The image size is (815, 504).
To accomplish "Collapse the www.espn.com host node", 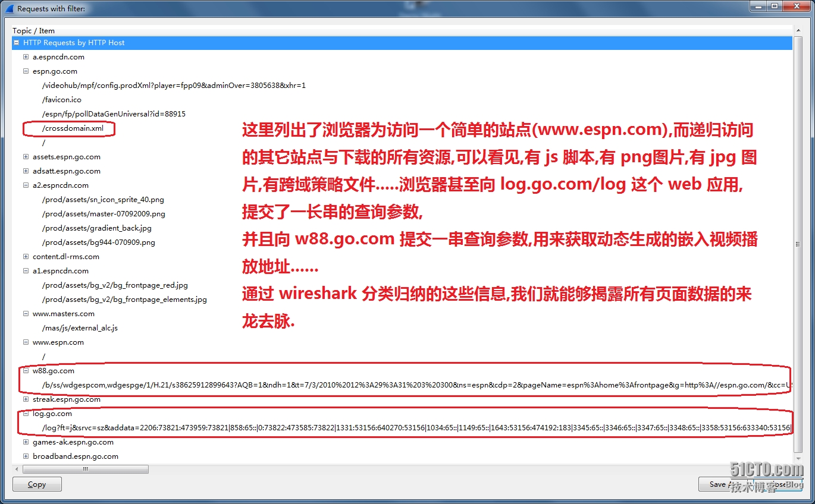I will click(26, 342).
